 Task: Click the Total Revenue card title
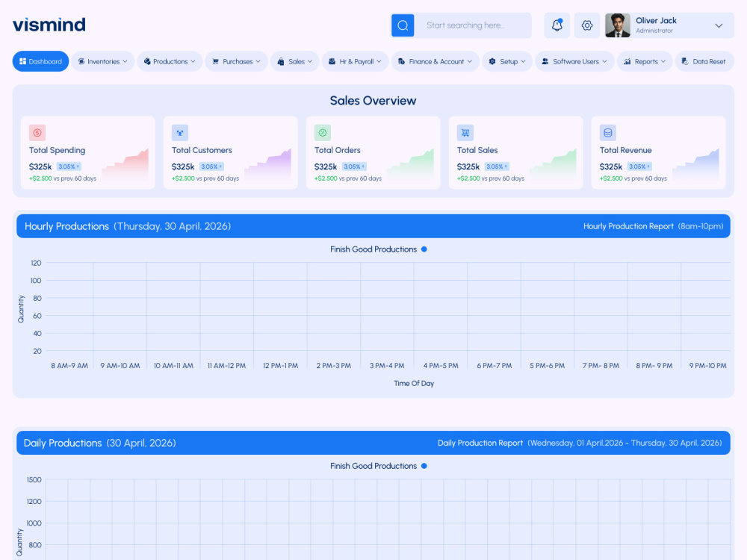coord(625,150)
